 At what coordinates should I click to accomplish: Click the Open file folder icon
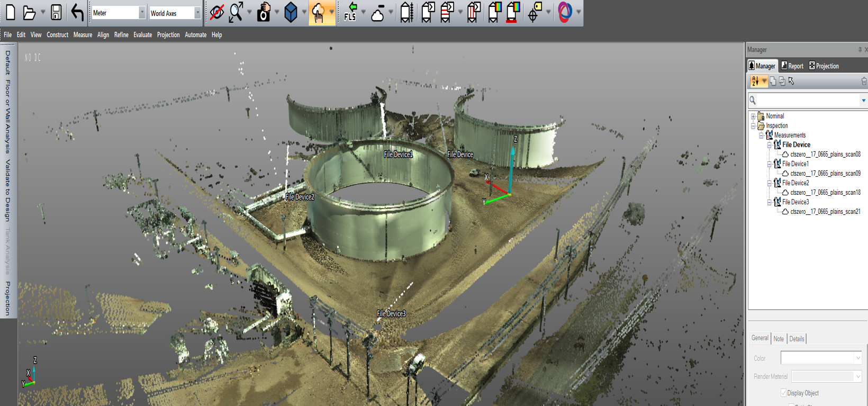[x=30, y=12]
